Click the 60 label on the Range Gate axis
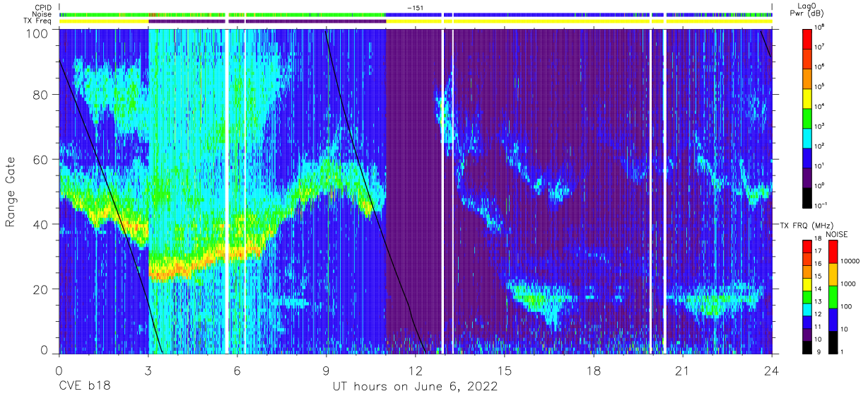Screen dimensions: 868x401 (42, 160)
